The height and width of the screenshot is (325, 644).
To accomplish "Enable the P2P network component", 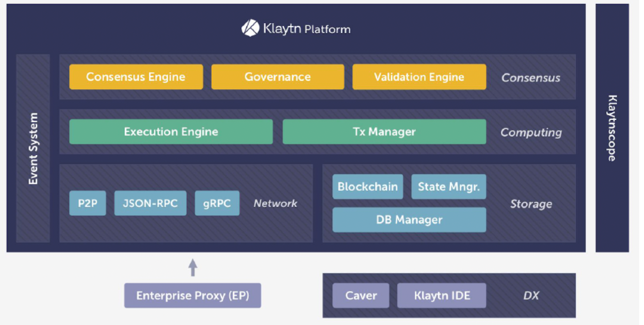I will point(88,203).
